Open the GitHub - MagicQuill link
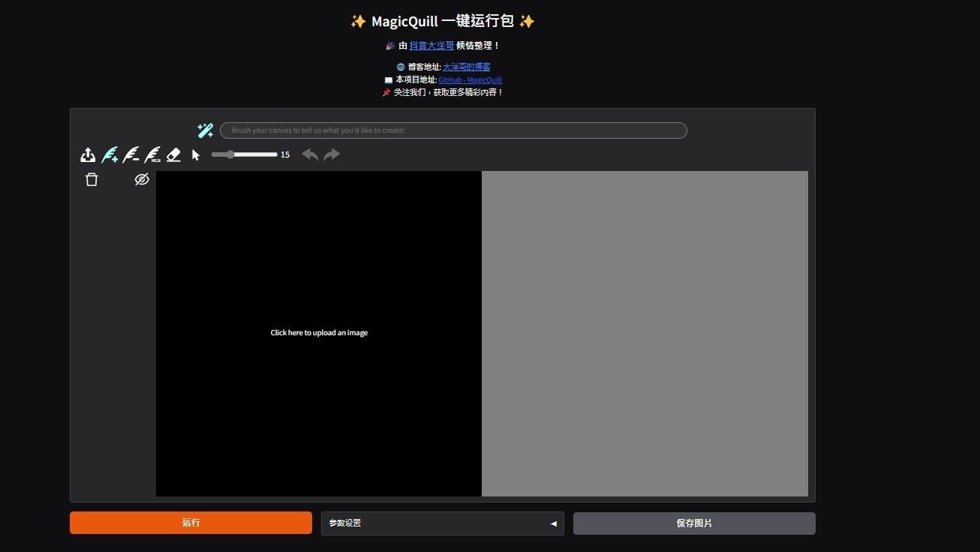Screen dimensions: 980x552 coord(470,79)
